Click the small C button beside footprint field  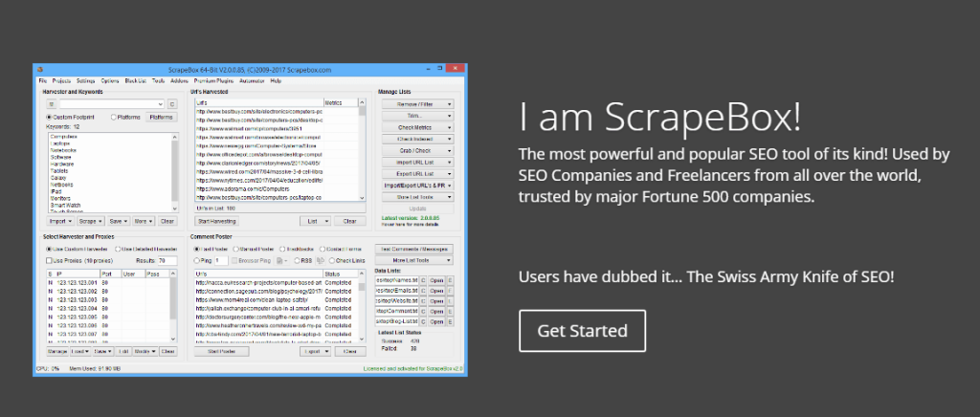click(172, 103)
